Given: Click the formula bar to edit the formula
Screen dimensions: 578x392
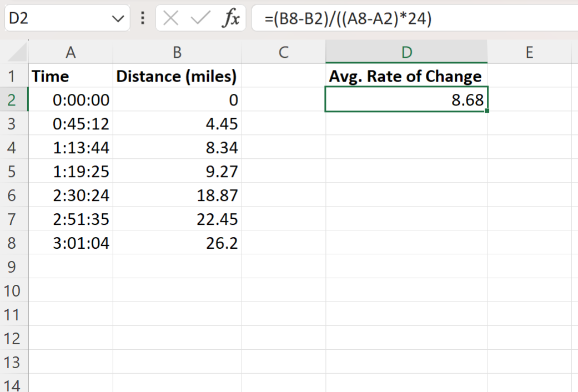Looking at the screenshot, I should 333,17.
